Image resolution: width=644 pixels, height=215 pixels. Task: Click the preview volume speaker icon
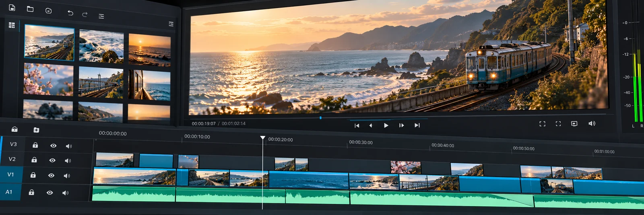pyautogui.click(x=592, y=123)
